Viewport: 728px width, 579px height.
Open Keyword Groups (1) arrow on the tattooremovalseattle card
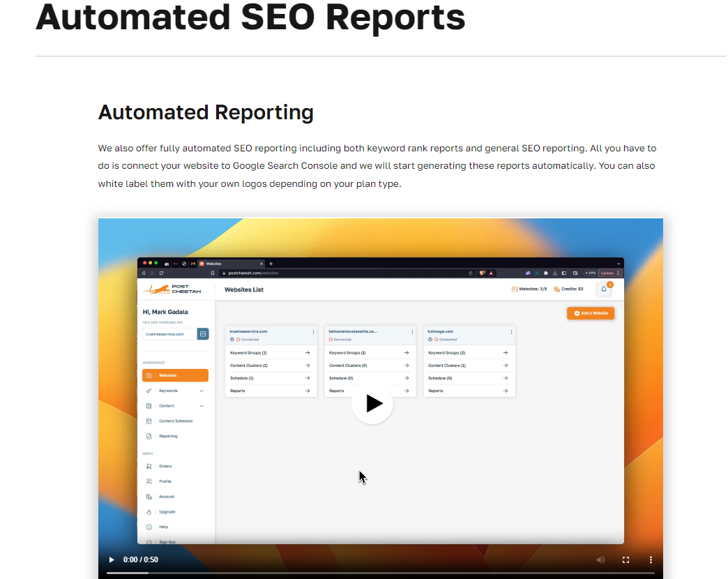407,353
